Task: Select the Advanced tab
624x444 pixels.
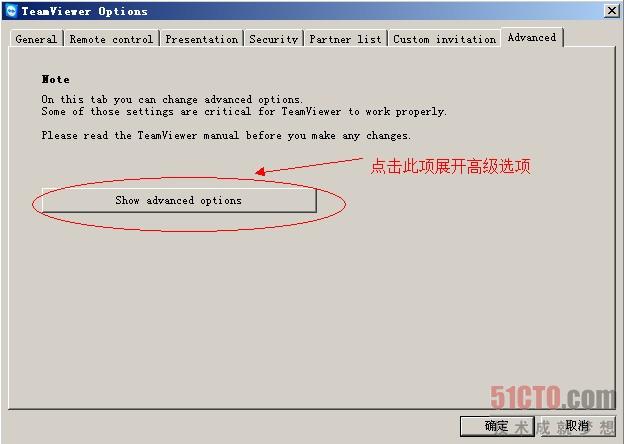Action: pyautogui.click(x=532, y=37)
